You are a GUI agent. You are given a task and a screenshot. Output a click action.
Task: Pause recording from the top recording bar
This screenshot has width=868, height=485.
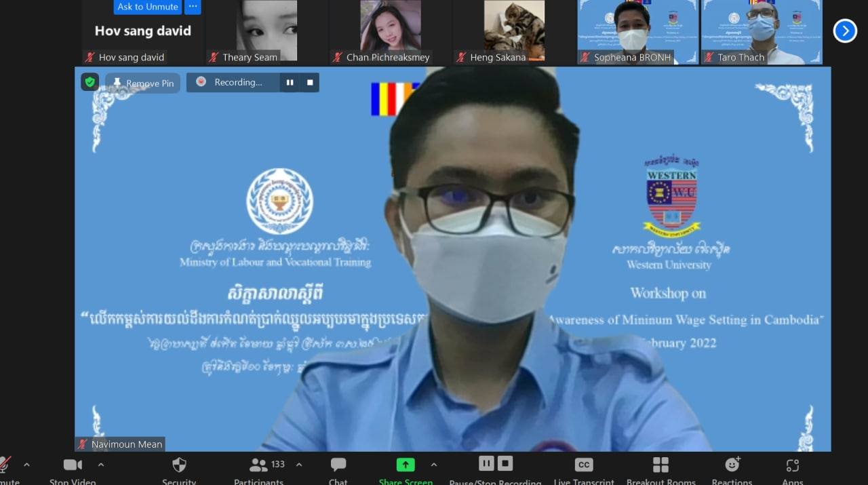click(x=290, y=83)
